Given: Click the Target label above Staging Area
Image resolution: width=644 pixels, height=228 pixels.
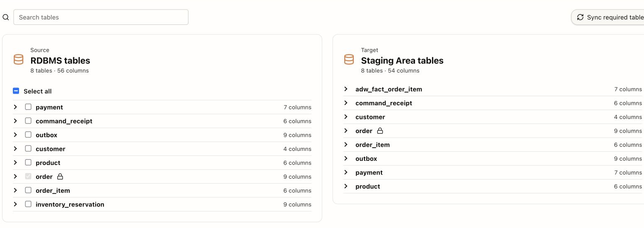Looking at the screenshot, I should pyautogui.click(x=370, y=50).
